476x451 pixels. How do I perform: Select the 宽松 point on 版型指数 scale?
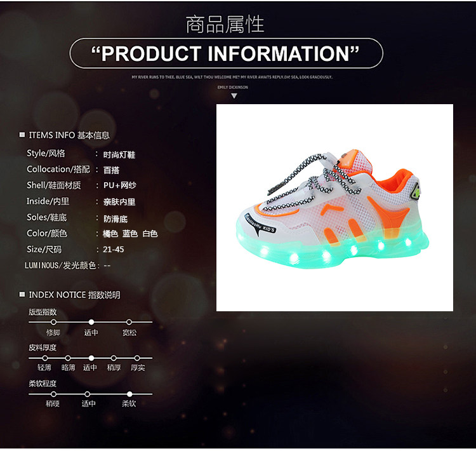tap(129, 322)
